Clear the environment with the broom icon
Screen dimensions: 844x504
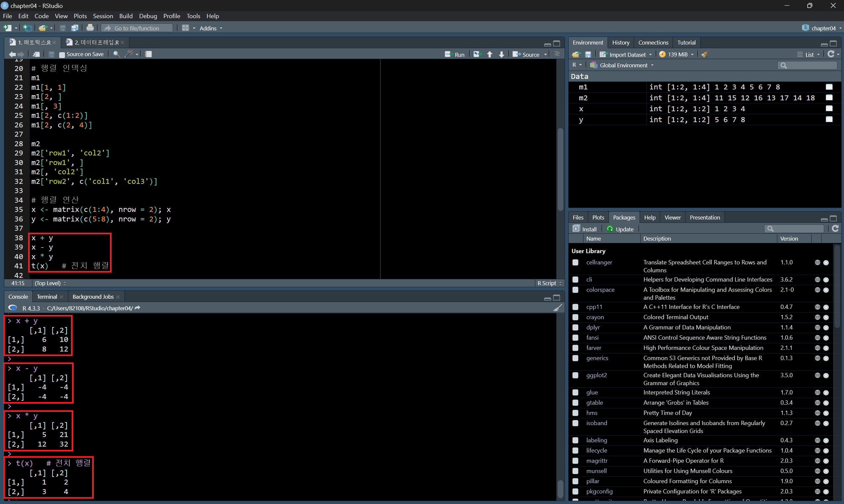pos(705,54)
